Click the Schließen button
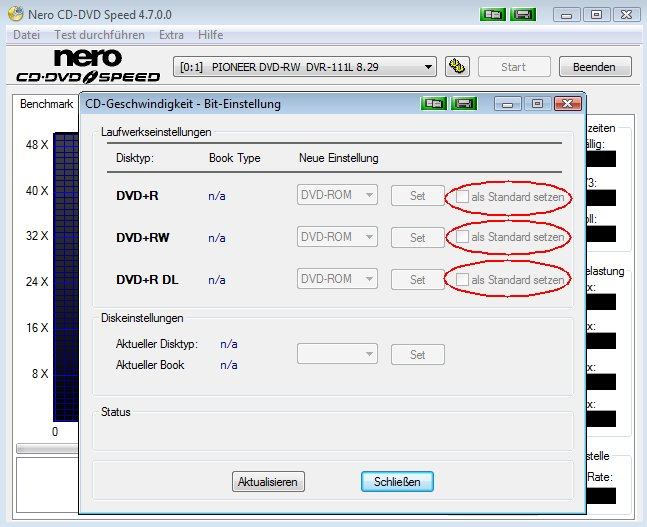Image resolution: width=647 pixels, height=527 pixels. coord(397,482)
